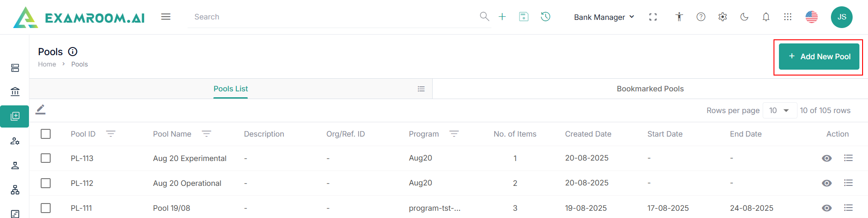Viewport: 868px width, 218px height.
Task: Select the Pools List tab
Action: pos(231,89)
